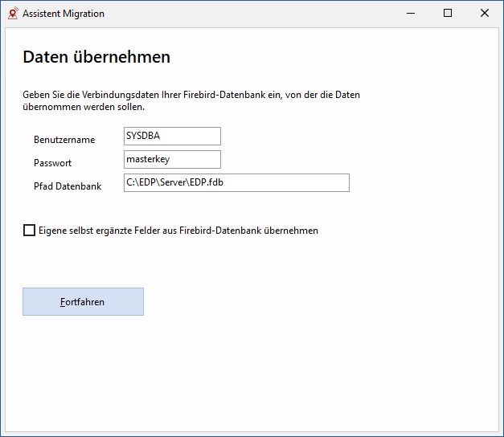This screenshot has height=437, width=504.
Task: Click the 'Eigene selbst ergänzte Felder' checkbox label
Action: coord(178,231)
